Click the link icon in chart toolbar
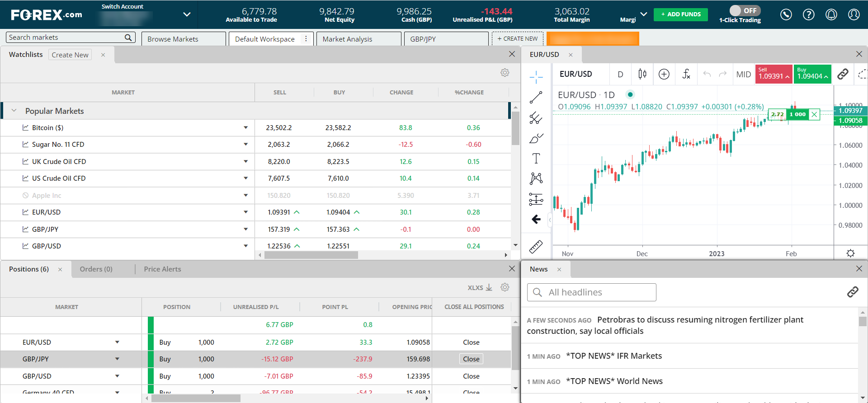Image resolution: width=868 pixels, height=403 pixels. tap(843, 74)
